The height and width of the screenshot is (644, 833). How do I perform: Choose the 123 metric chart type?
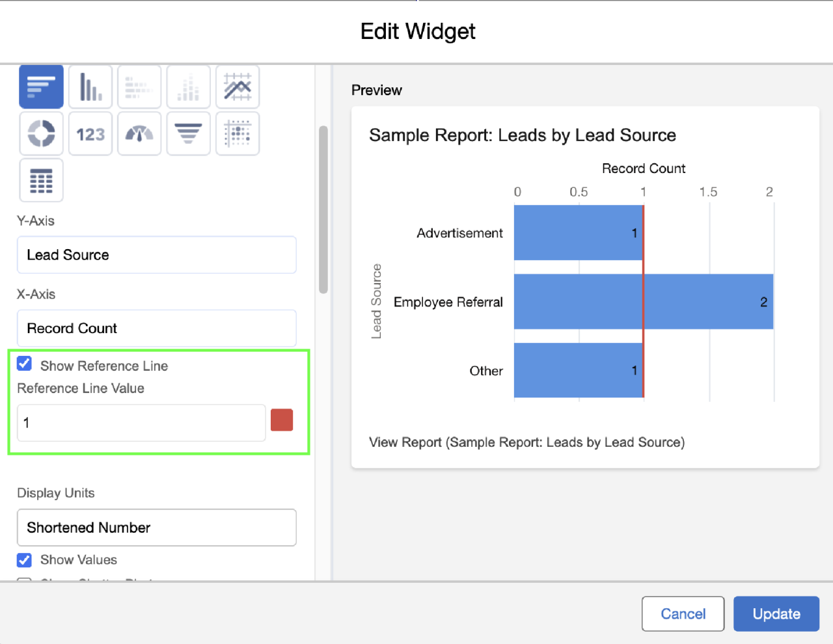tap(90, 134)
